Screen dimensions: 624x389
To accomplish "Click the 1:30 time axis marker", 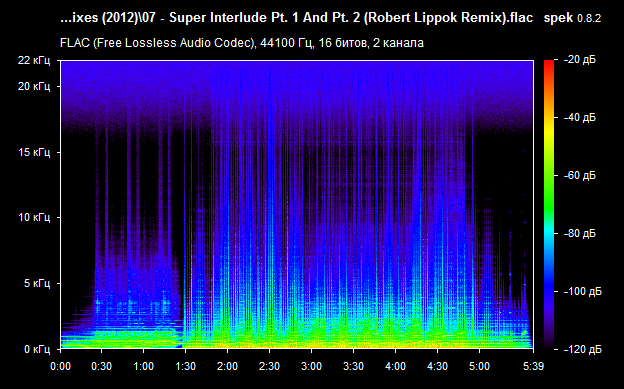I will click(x=185, y=366).
